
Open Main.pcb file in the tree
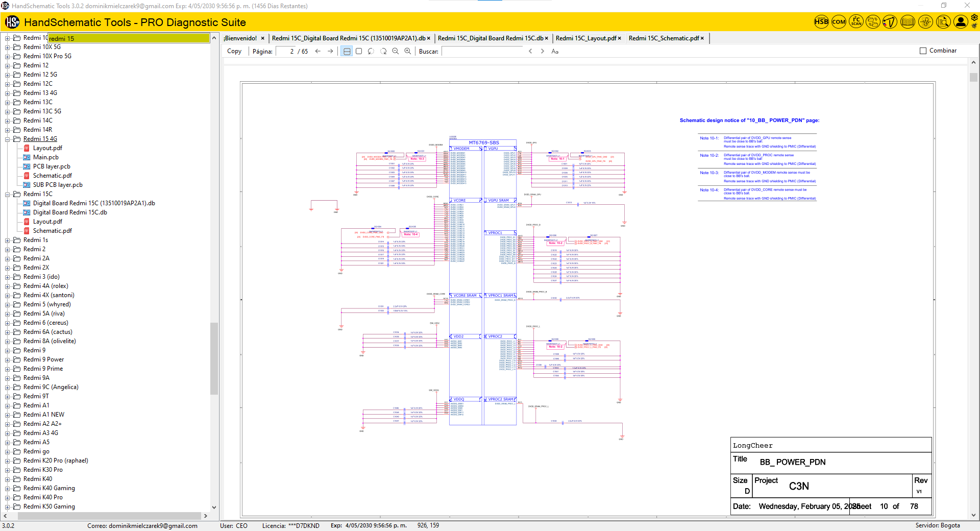[45, 157]
